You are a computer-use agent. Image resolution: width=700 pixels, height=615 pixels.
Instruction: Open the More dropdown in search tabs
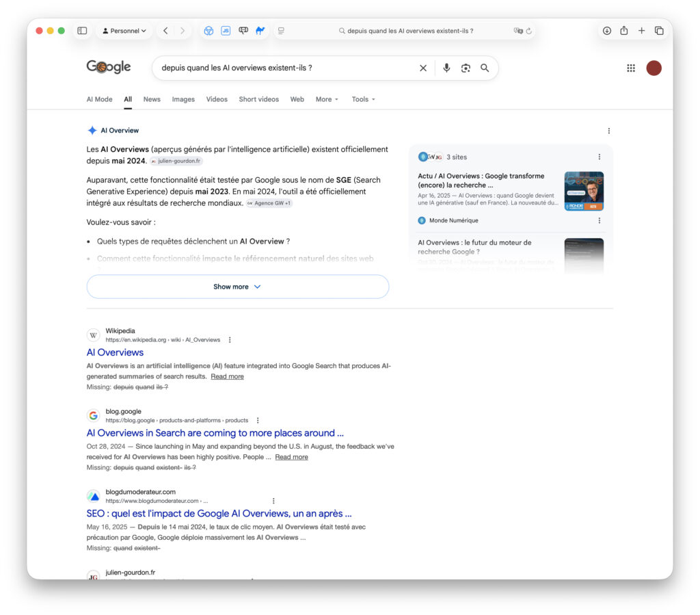[327, 99]
